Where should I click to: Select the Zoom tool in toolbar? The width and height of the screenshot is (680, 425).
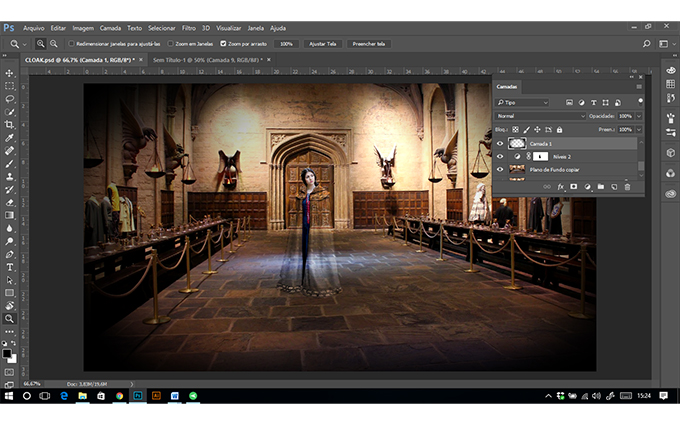point(9,319)
